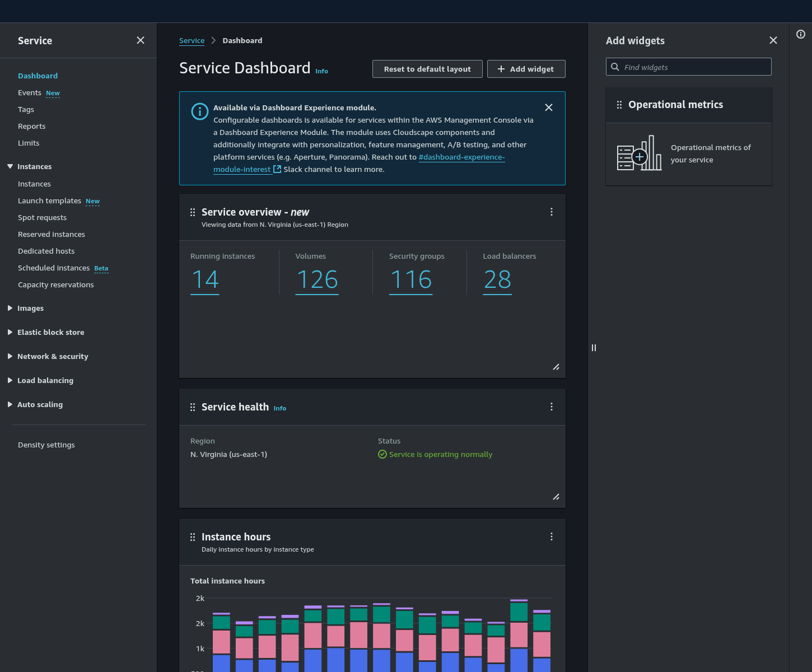Open the Running instances count 14 link
This screenshot has width=812, height=672.
pos(205,279)
